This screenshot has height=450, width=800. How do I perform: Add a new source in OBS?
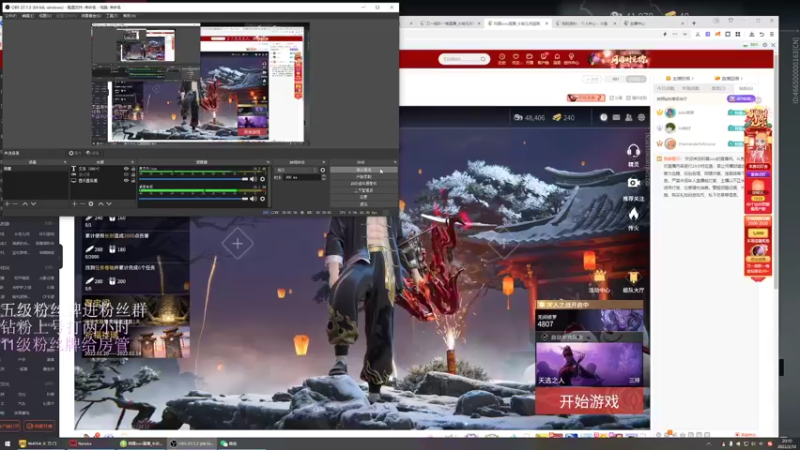(74, 204)
